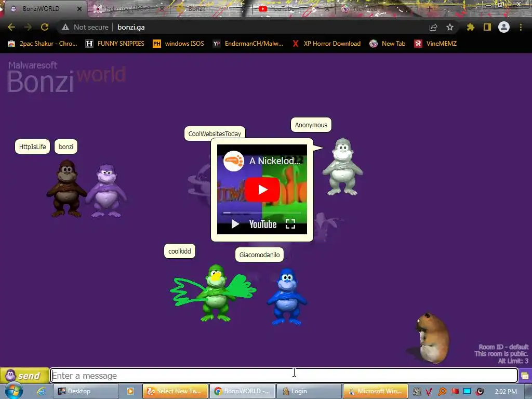Click the blue Giacomodanilo Bonzi character
Screen dimensions: 532x399
[x=287, y=297]
